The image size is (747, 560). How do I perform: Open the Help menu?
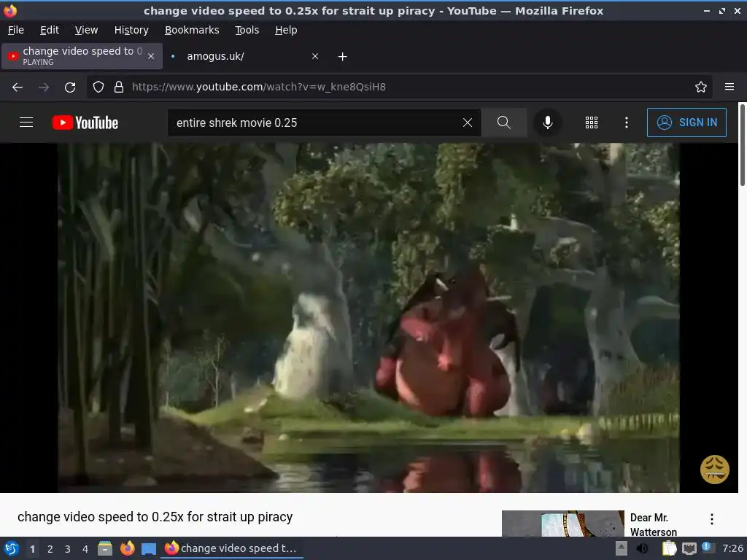tap(286, 30)
